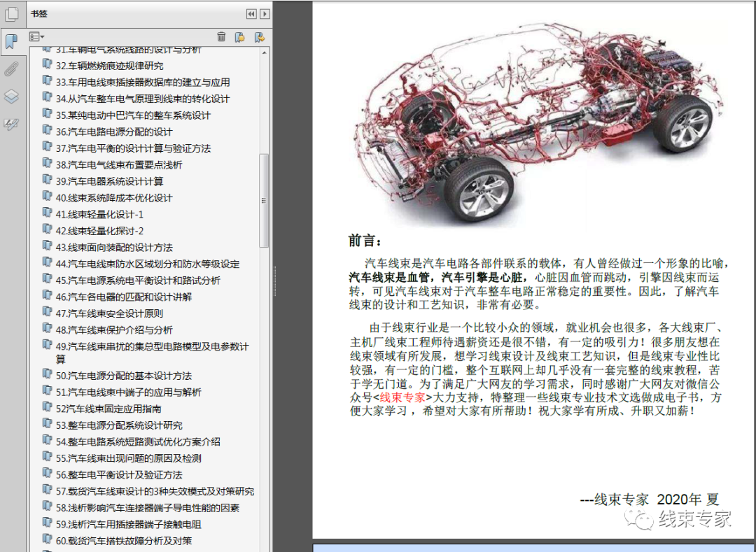
Task: Open the Attachments paperclip panel
Action: pos(12,68)
